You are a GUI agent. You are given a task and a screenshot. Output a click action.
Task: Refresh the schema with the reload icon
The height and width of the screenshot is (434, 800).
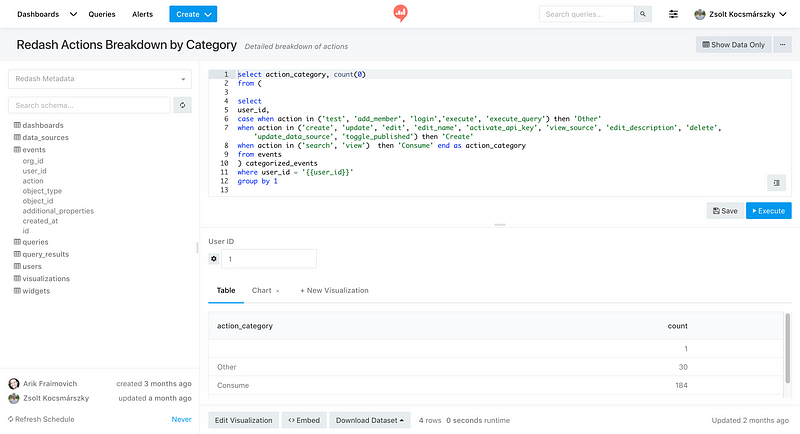tap(182, 105)
